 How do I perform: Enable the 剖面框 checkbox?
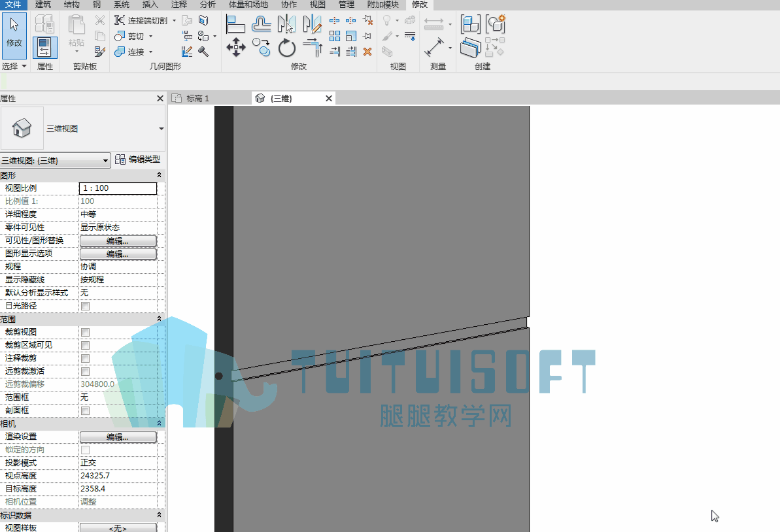(86, 410)
